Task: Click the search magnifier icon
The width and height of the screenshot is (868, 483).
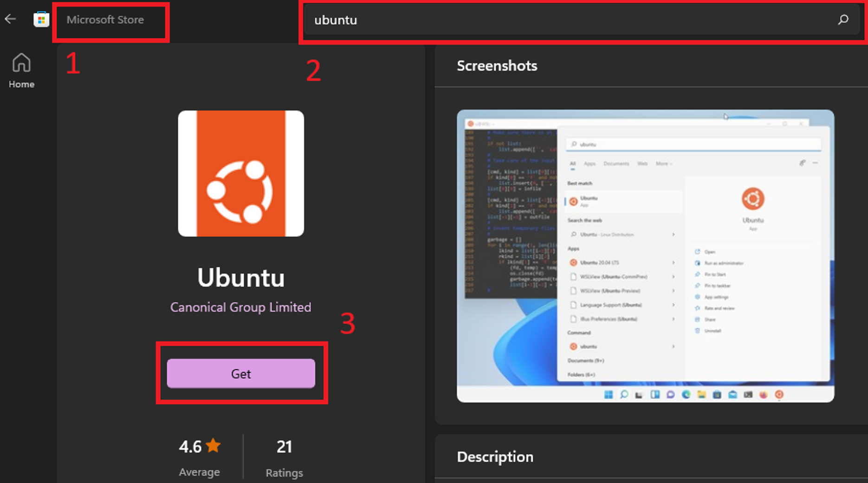Action: [x=843, y=20]
